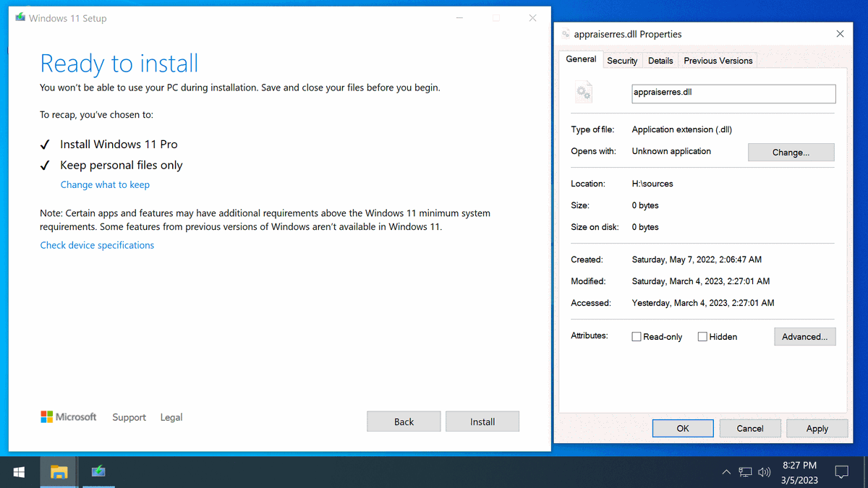This screenshot has height=488, width=868.
Task: Open the Start menu
Action: (19, 471)
